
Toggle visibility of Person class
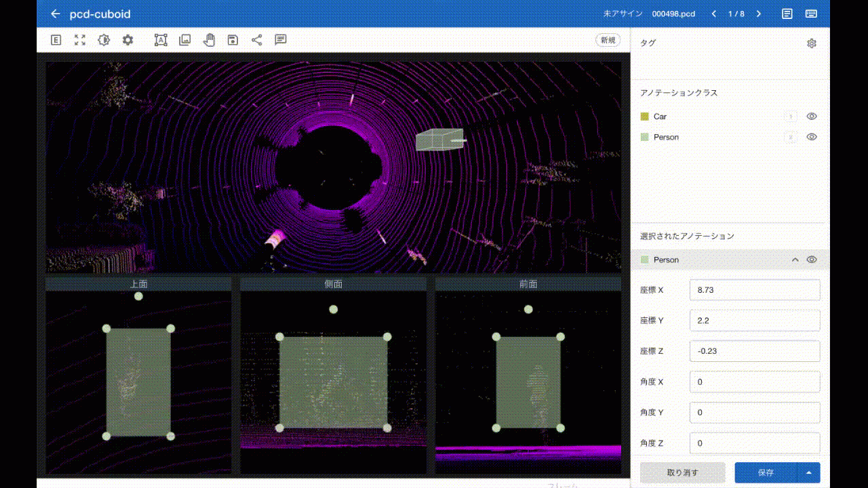812,137
